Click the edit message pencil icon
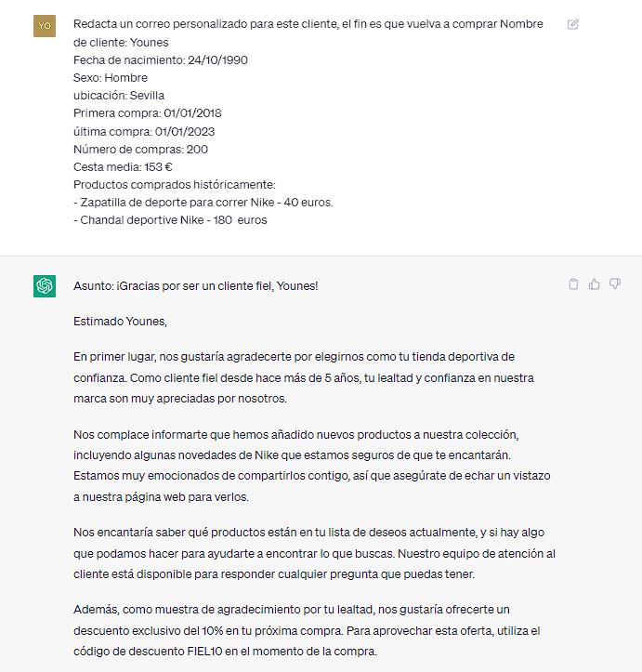Image resolution: width=642 pixels, height=672 pixels. 573,24
